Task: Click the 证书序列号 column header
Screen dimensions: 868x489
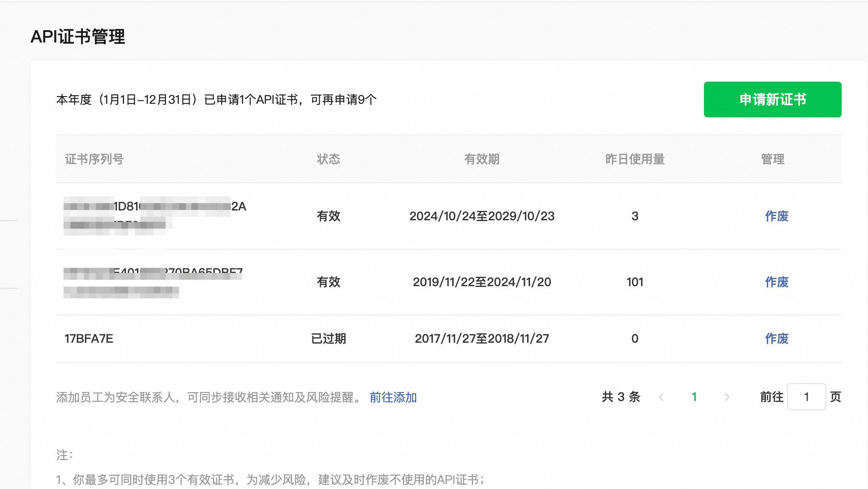Action: tap(94, 159)
